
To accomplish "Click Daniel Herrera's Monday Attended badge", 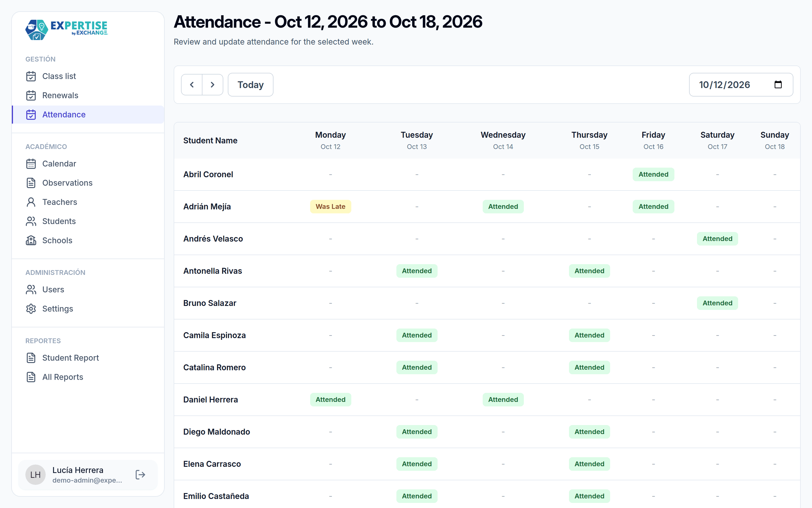I will tap(330, 400).
